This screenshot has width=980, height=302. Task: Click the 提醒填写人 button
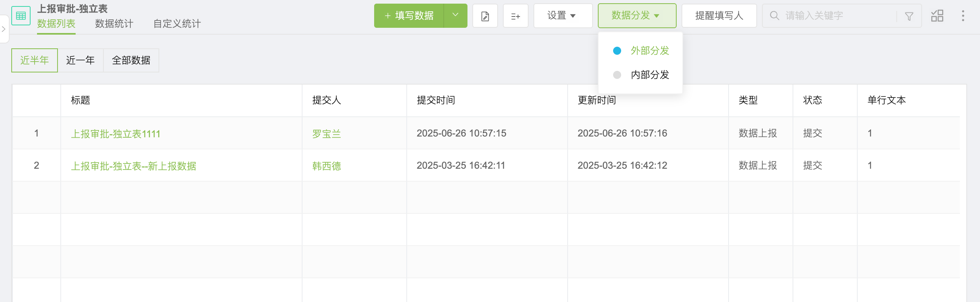[x=719, y=16]
